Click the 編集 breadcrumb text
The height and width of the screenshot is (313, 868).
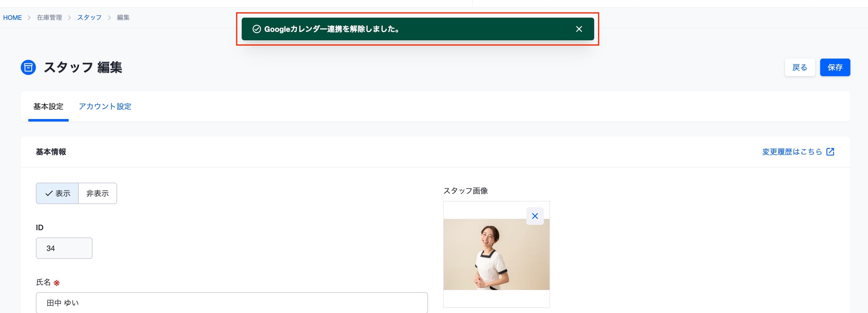pyautogui.click(x=123, y=18)
